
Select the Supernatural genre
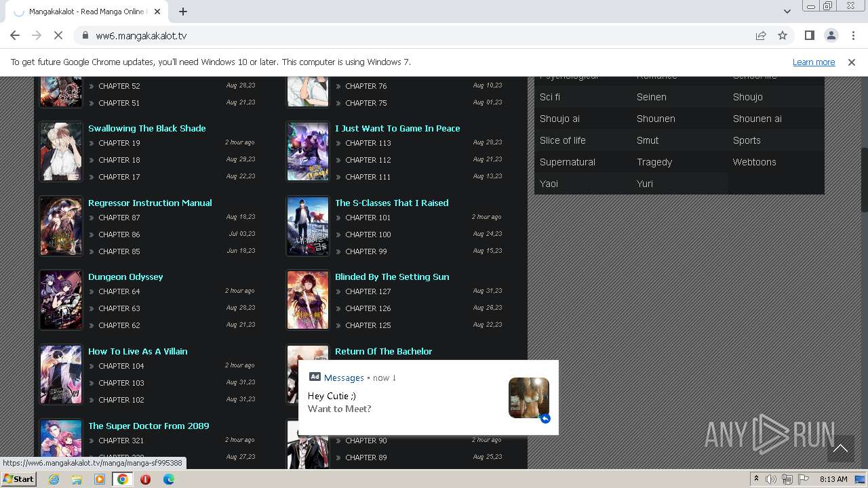pos(568,162)
